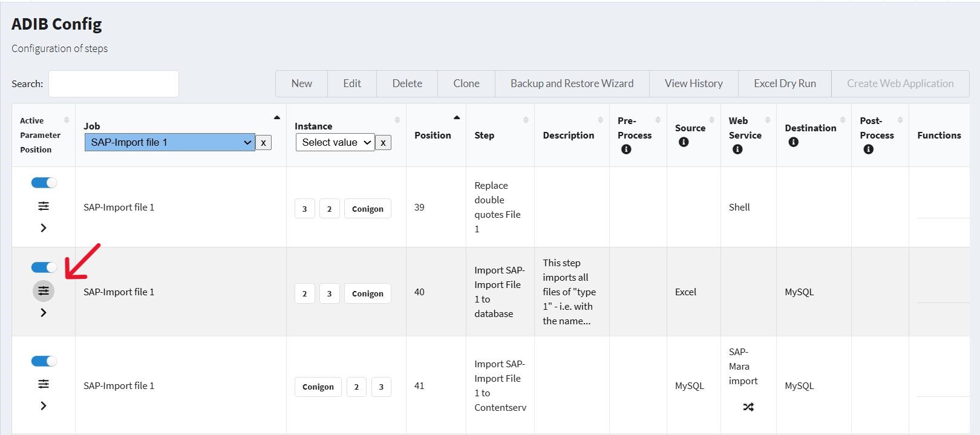Click the Excel Dry Run button
Screen dimensions: 980x435
click(785, 83)
